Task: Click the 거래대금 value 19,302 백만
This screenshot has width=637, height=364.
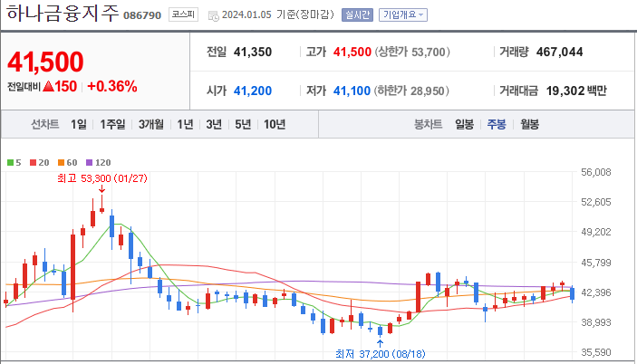Action: pyautogui.click(x=576, y=91)
